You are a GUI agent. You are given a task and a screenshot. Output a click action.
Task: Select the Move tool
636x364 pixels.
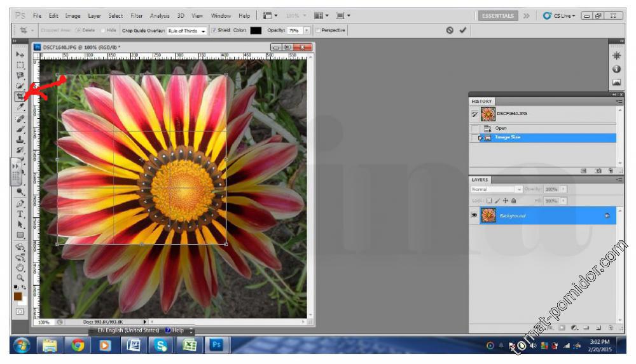[x=20, y=55]
